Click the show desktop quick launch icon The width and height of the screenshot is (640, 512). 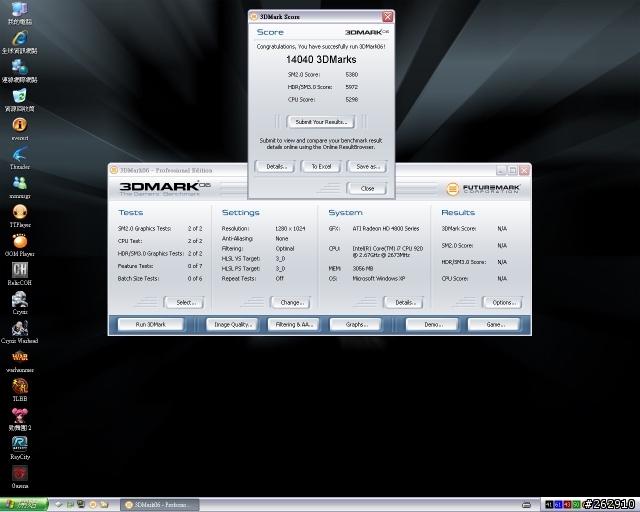[70, 505]
